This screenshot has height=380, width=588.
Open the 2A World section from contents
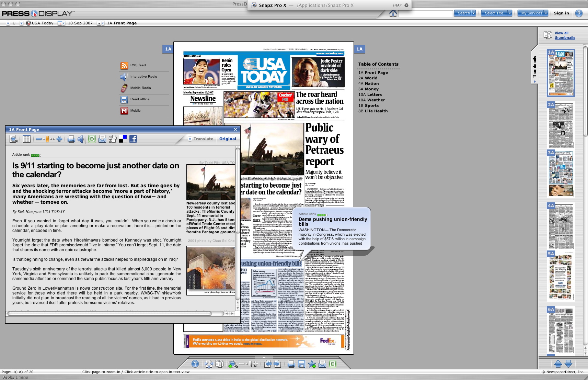368,78
